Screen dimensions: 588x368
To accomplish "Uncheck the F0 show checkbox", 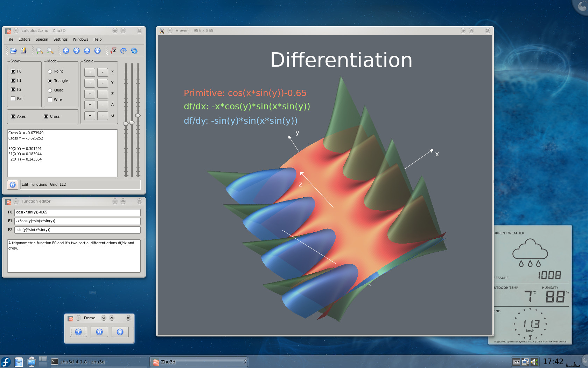I will pos(13,71).
